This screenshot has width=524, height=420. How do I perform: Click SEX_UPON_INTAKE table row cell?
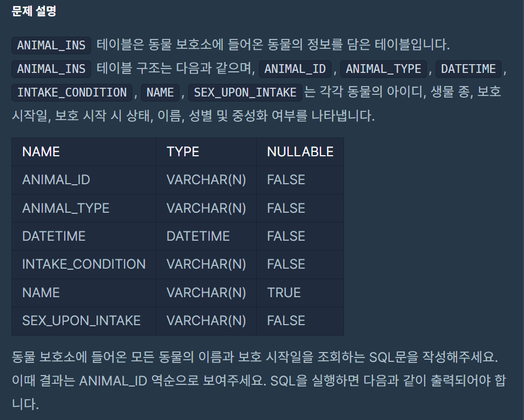pos(84,321)
